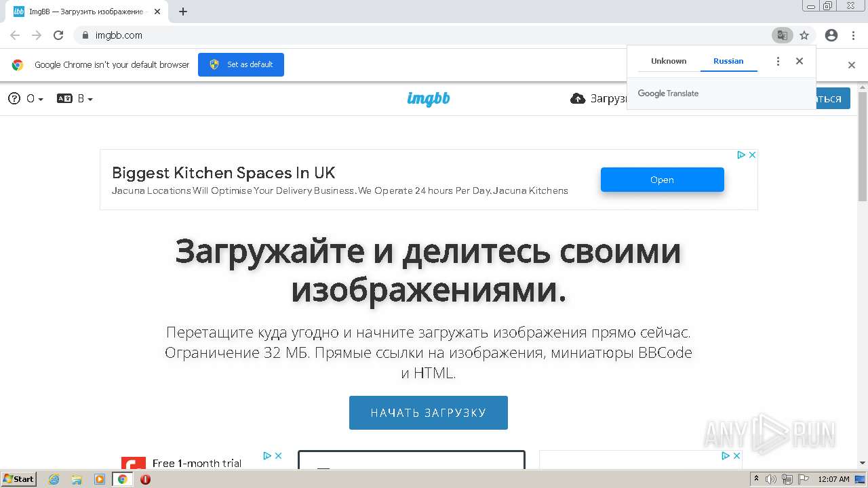The height and width of the screenshot is (488, 868).
Task: Open translate popup options menu
Action: 778,61
